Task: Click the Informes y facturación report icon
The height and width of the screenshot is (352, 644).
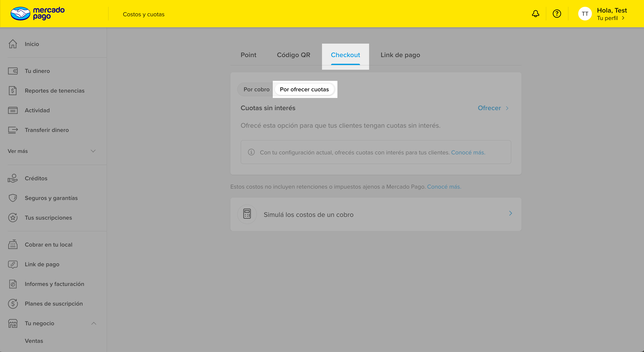Action: point(13,284)
